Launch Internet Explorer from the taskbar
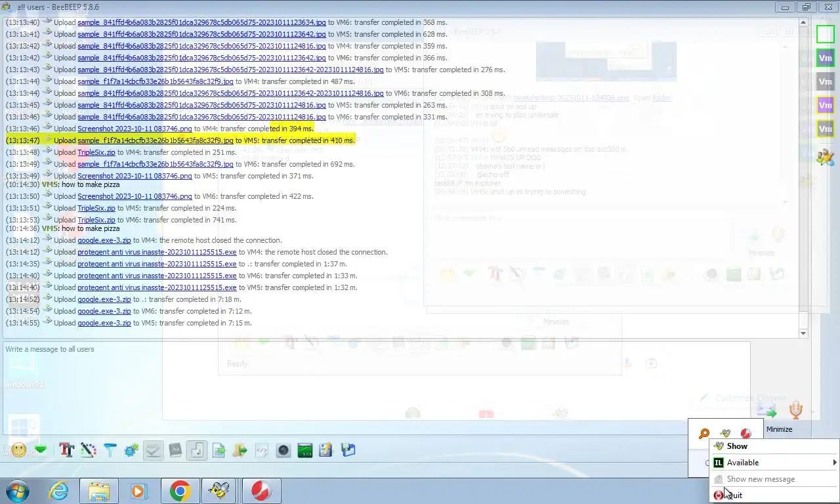Image resolution: width=840 pixels, height=504 pixels. 59,491
